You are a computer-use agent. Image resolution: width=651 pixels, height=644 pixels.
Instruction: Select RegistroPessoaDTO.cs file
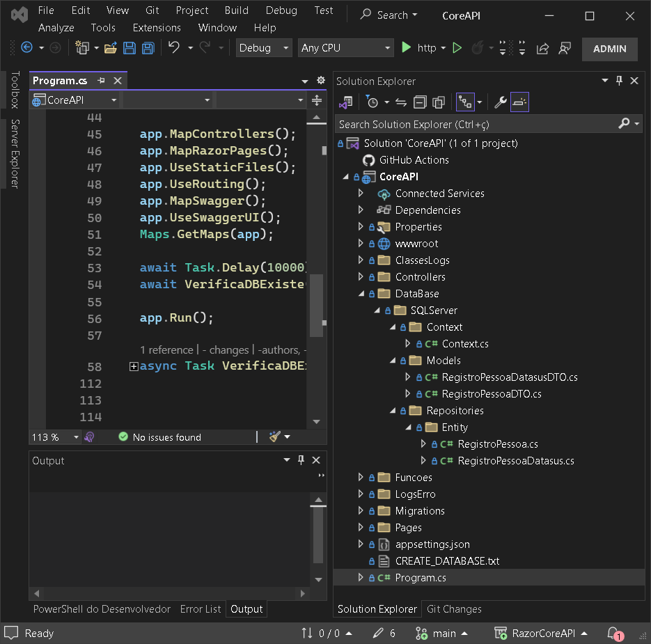[x=492, y=393]
